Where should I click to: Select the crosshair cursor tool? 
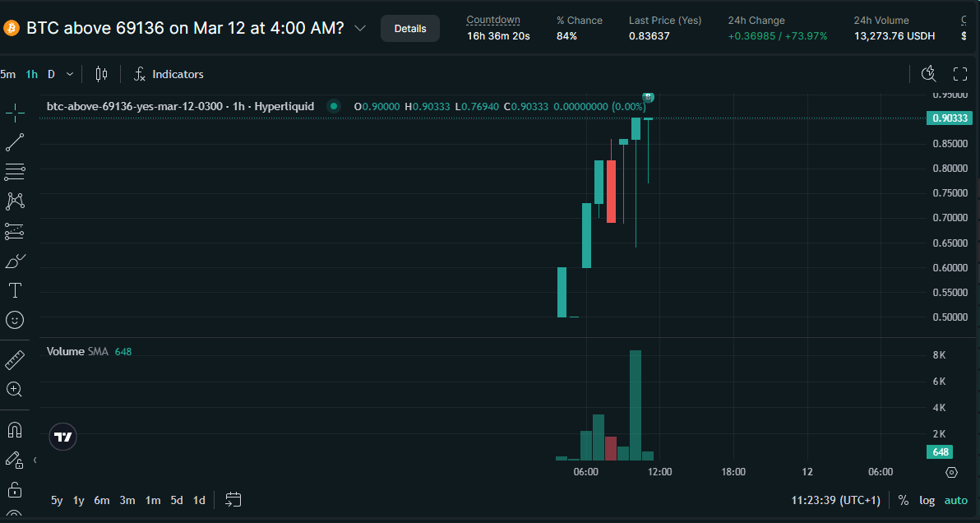tap(14, 112)
